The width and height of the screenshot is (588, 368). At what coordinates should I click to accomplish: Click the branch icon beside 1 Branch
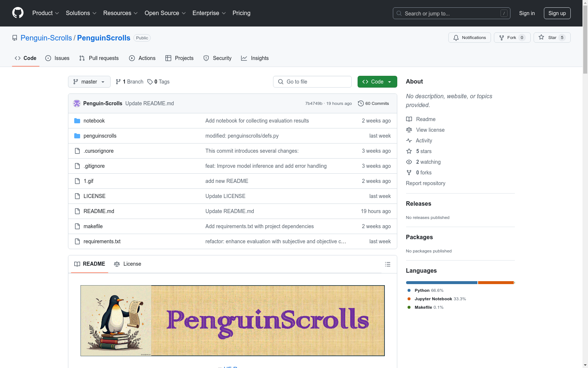coord(118,82)
